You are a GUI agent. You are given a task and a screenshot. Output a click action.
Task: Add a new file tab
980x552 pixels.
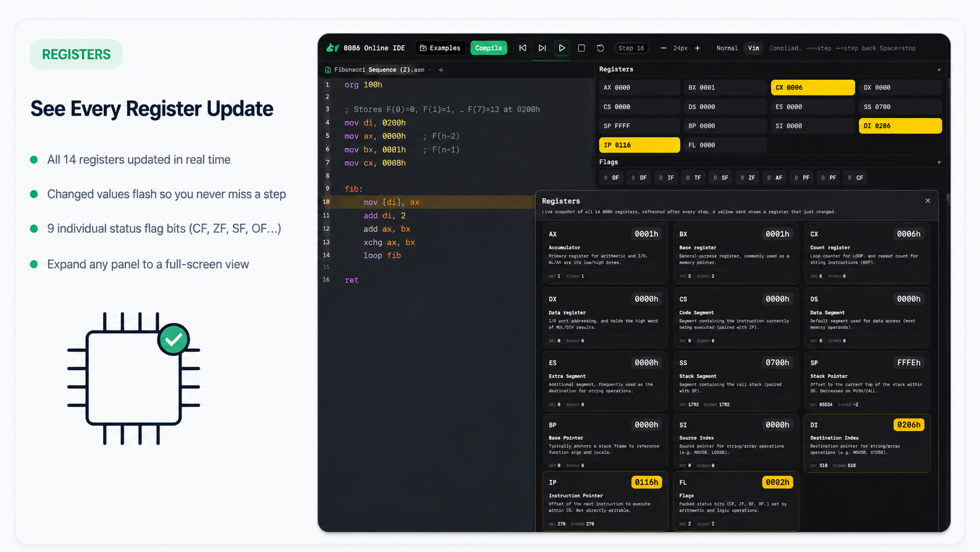(441, 70)
